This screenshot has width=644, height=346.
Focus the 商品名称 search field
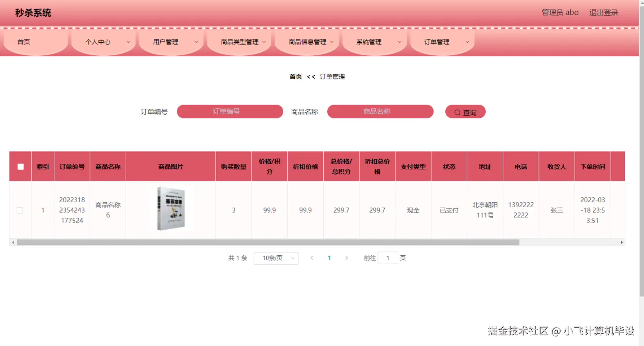coord(380,112)
